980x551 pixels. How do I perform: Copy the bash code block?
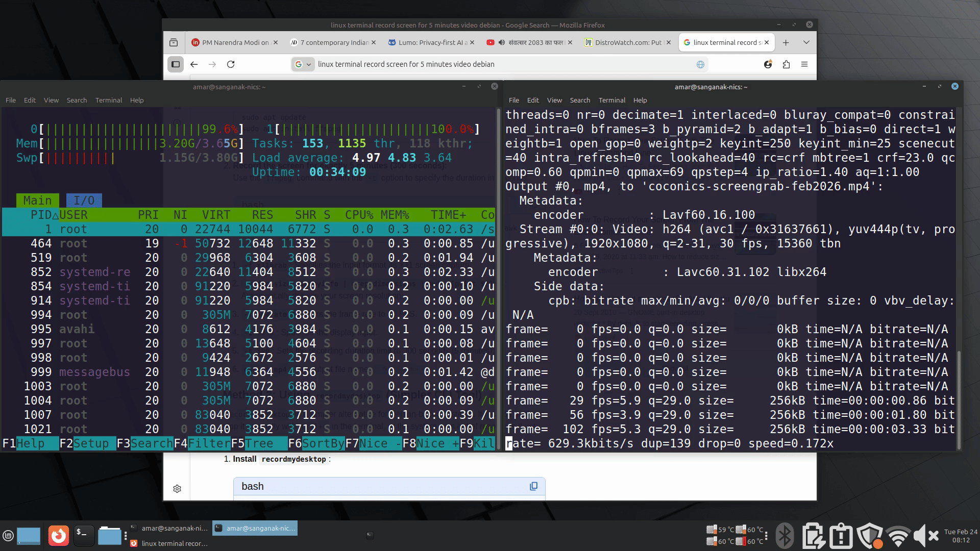533,486
